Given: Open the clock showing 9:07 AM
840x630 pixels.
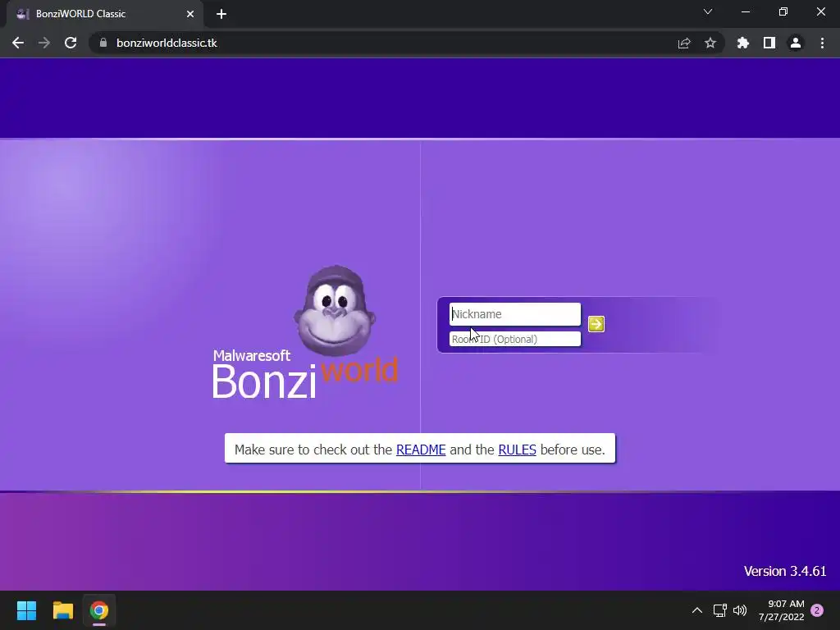Looking at the screenshot, I should (781, 610).
